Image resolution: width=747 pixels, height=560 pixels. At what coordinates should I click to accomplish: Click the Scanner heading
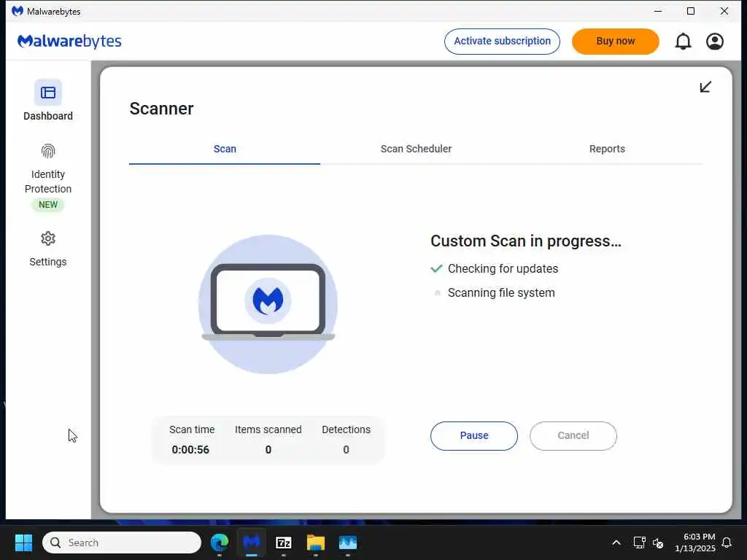pyautogui.click(x=161, y=109)
